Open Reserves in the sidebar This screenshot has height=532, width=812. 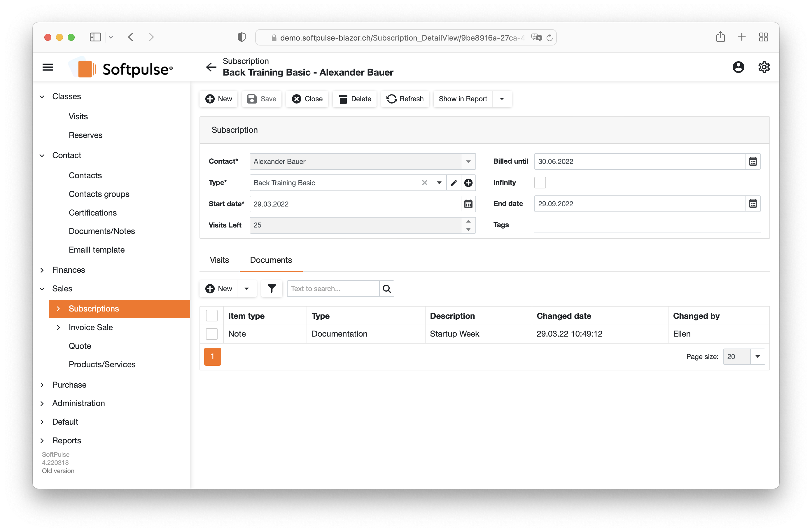click(85, 135)
